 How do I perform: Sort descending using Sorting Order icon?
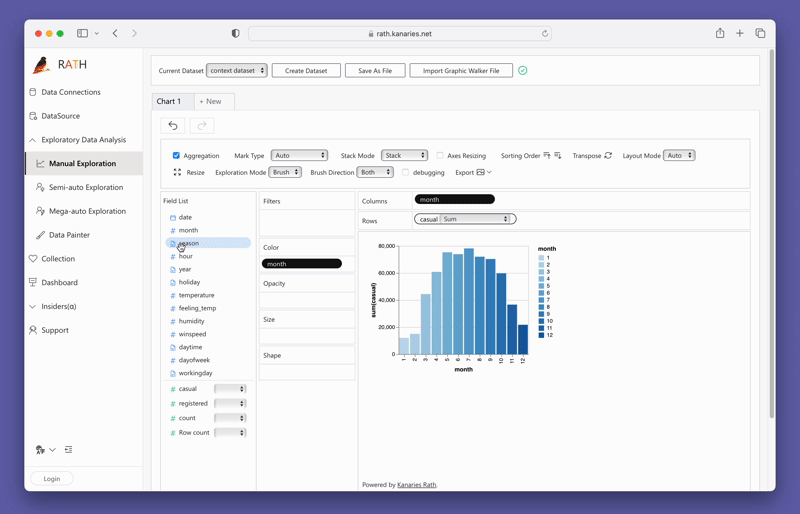558,156
